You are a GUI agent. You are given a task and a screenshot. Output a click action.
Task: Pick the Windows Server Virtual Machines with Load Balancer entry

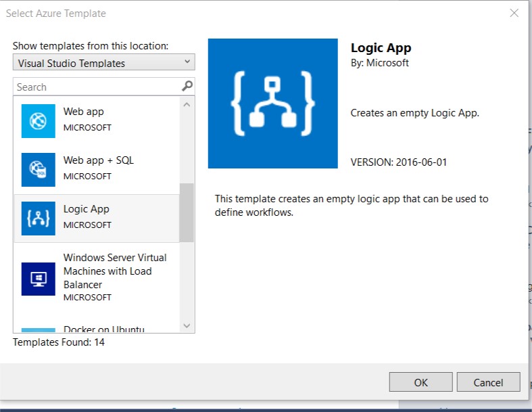[97, 278]
